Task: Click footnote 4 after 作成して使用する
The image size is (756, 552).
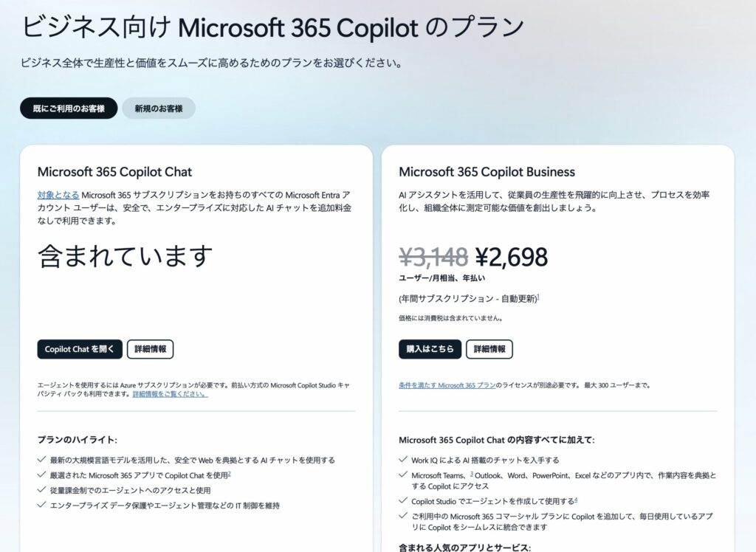Action: coord(576,500)
